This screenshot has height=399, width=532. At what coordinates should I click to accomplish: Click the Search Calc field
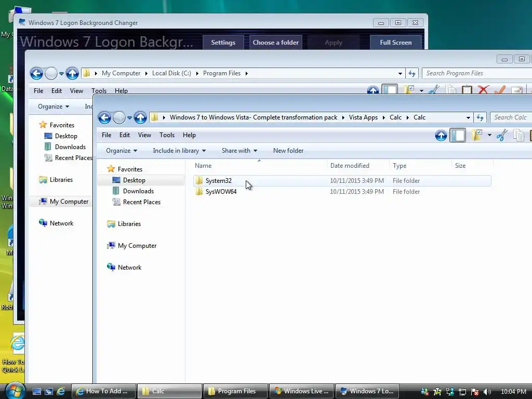tap(511, 118)
